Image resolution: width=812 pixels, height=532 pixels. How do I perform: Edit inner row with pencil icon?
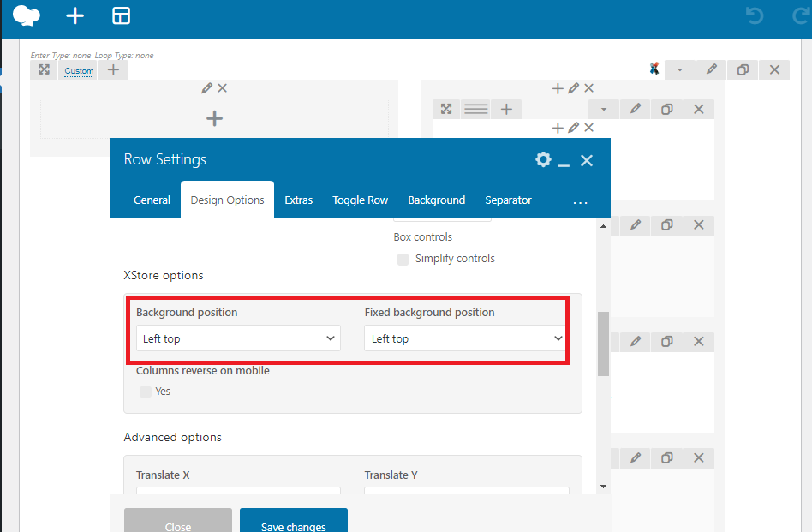[x=636, y=109]
